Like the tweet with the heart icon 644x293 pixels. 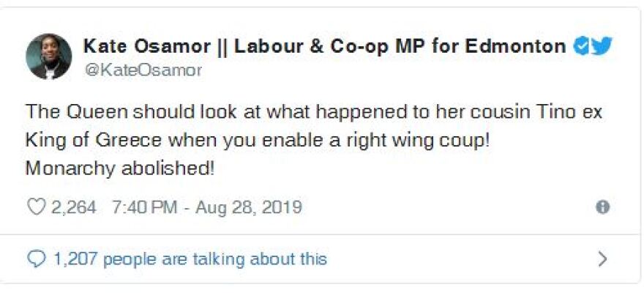36,207
